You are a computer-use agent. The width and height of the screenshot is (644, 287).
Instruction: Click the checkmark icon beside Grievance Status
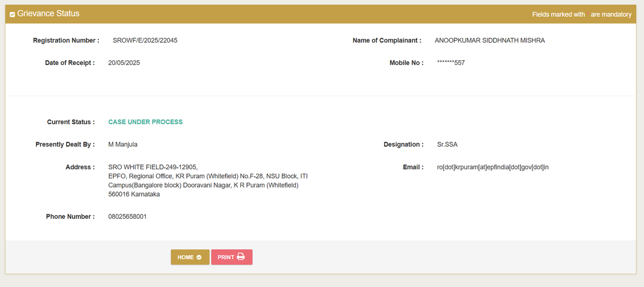coord(12,14)
